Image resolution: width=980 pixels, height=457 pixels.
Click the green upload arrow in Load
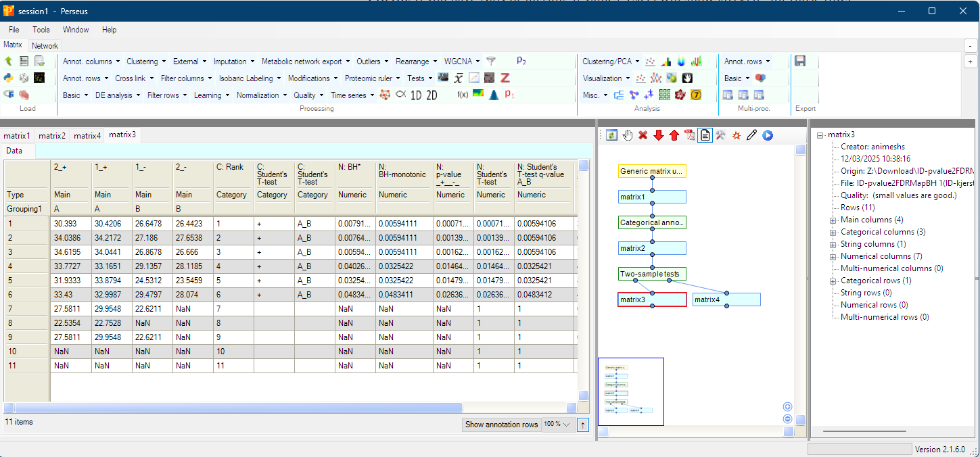[9, 62]
